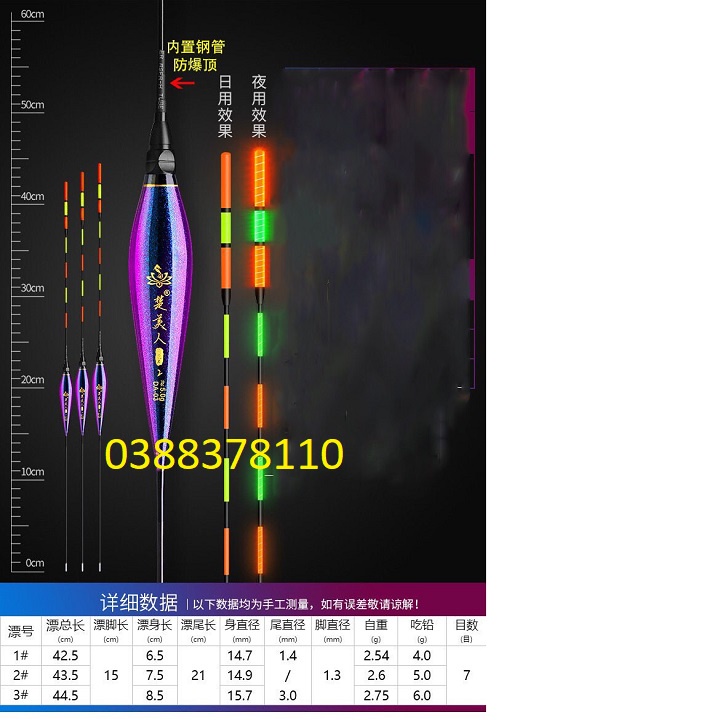The width and height of the screenshot is (720, 720).
Task: Click the 吃铅 column header
Action: (422, 630)
